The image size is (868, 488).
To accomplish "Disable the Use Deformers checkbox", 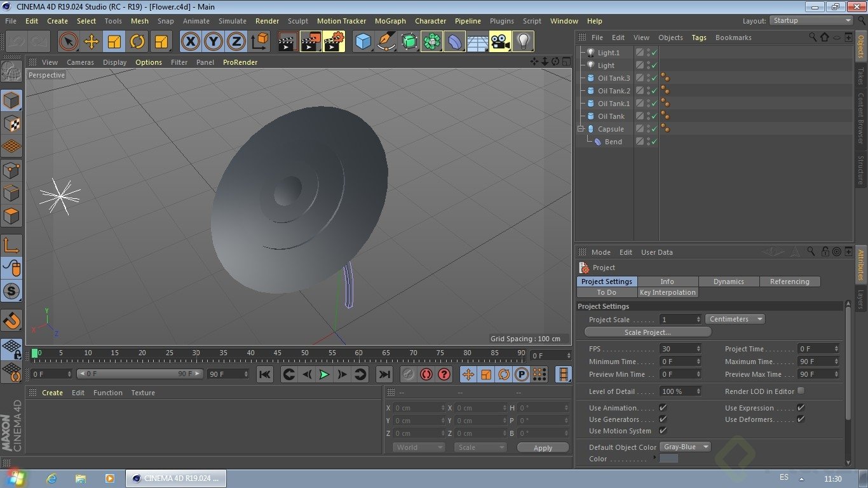I will pyautogui.click(x=801, y=419).
